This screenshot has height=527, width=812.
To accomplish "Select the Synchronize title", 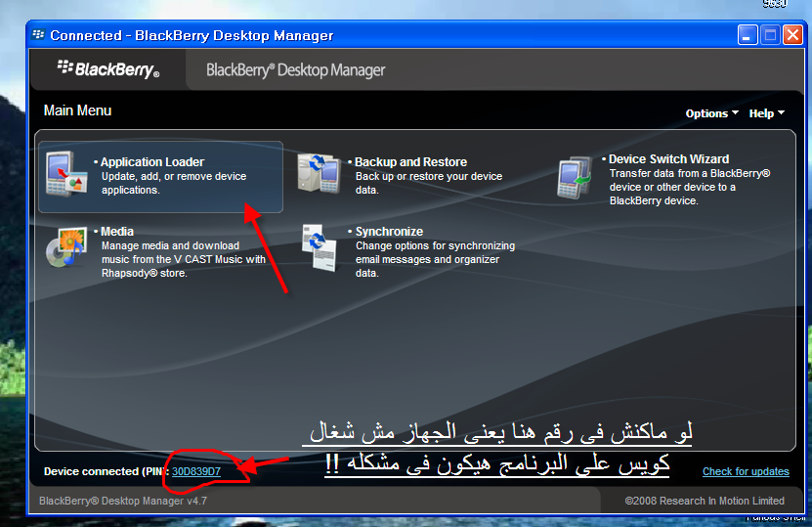I will pos(389,232).
